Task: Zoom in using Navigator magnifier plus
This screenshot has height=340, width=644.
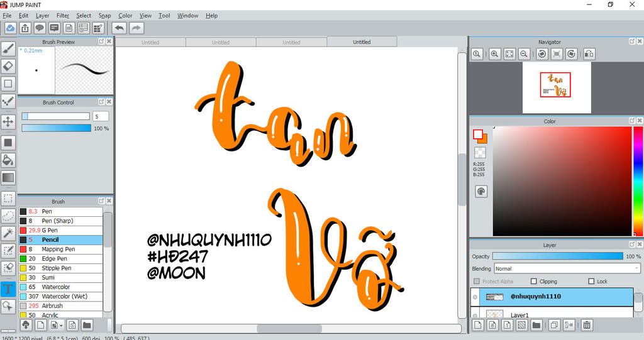Action: [x=494, y=54]
